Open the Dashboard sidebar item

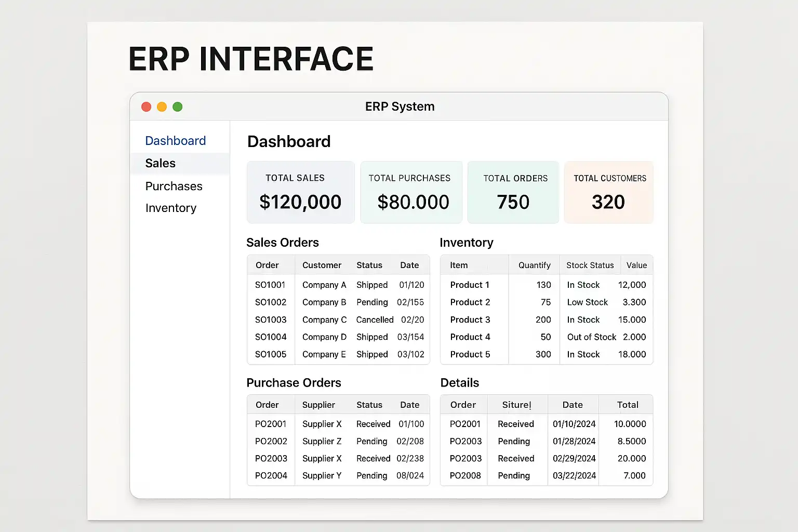point(175,141)
